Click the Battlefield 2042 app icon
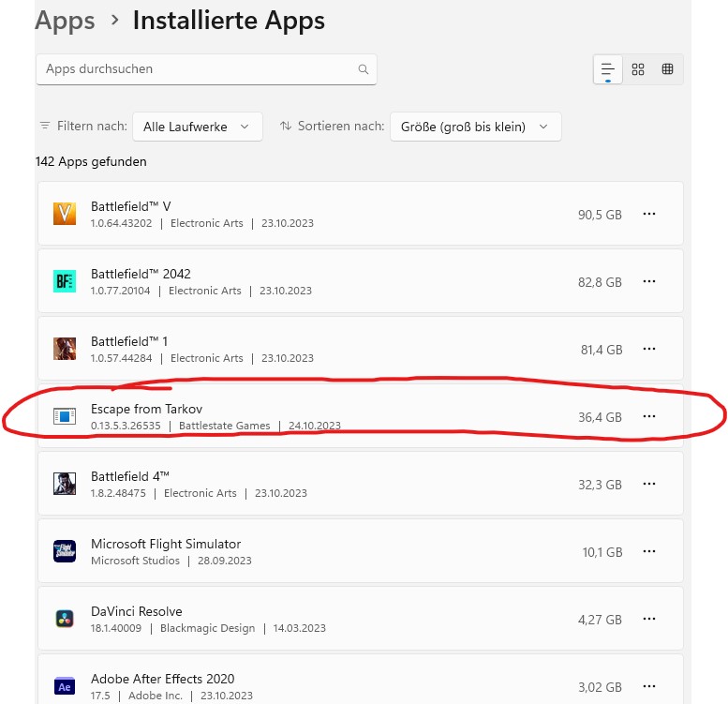Viewport: 728px width, 704px height. click(65, 281)
